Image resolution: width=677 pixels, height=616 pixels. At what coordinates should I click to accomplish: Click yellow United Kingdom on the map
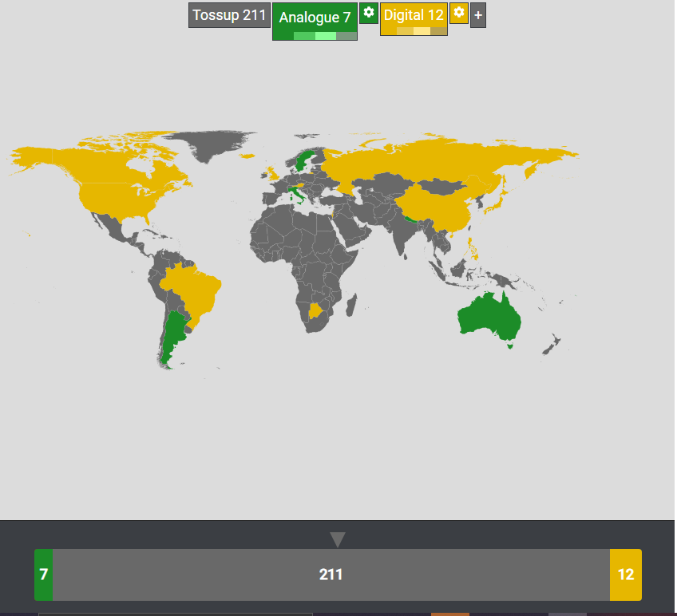point(273,174)
